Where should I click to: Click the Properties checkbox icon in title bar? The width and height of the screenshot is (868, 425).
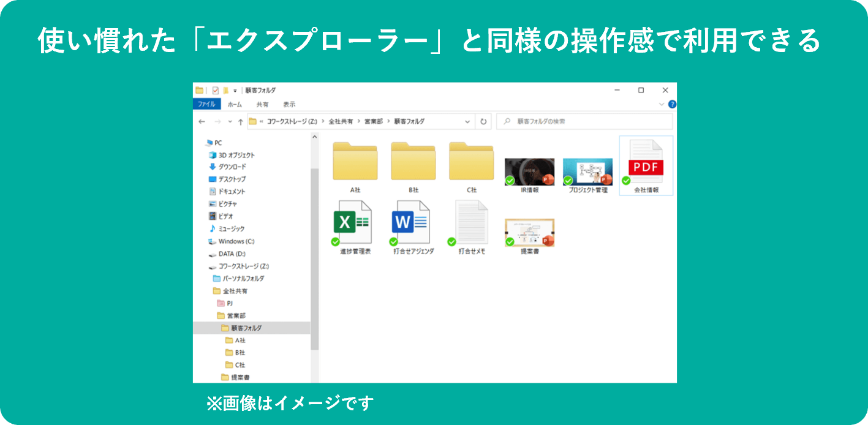point(216,90)
